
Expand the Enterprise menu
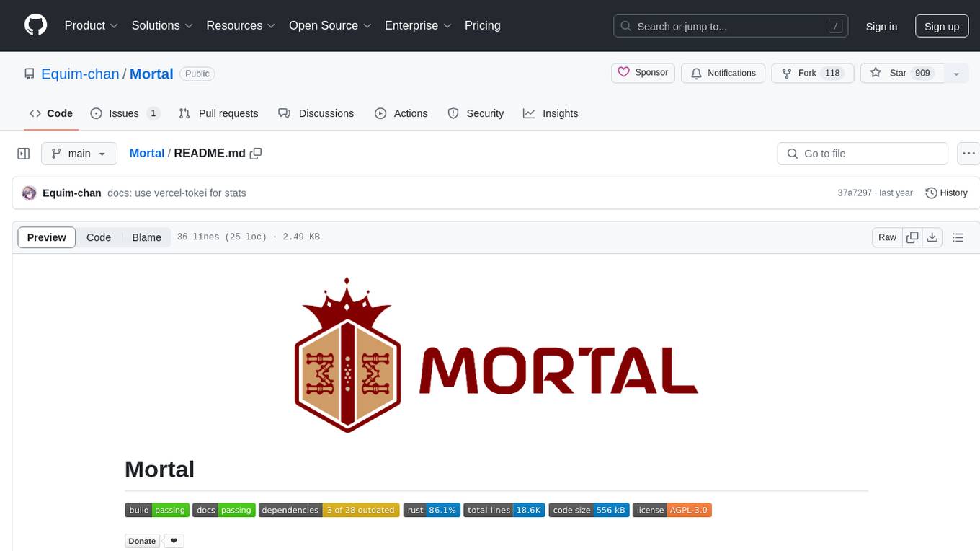point(418,25)
